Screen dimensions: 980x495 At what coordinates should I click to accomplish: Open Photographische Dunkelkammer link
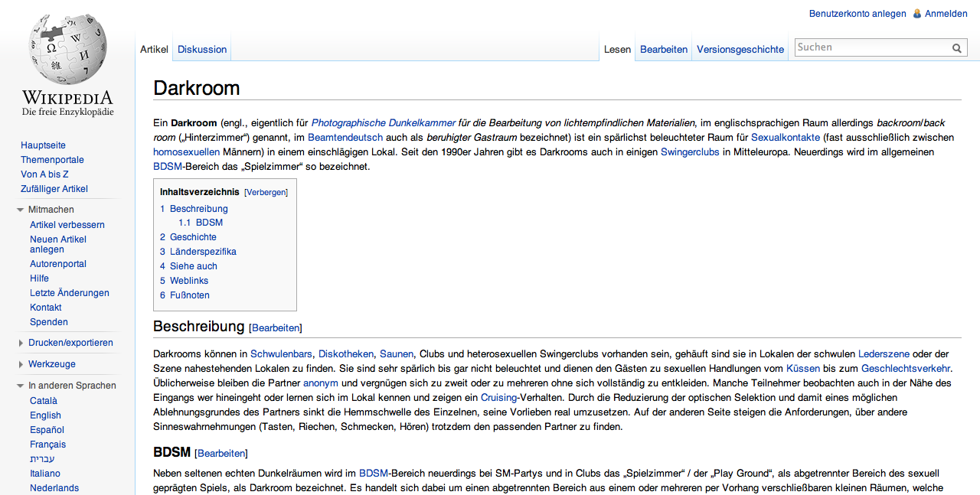pos(384,122)
